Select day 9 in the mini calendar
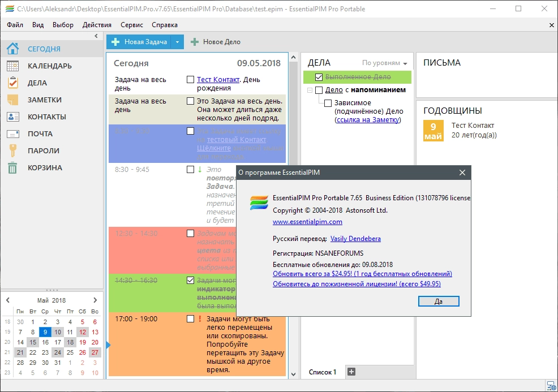This screenshot has height=392, width=558. pyautogui.click(x=45, y=332)
